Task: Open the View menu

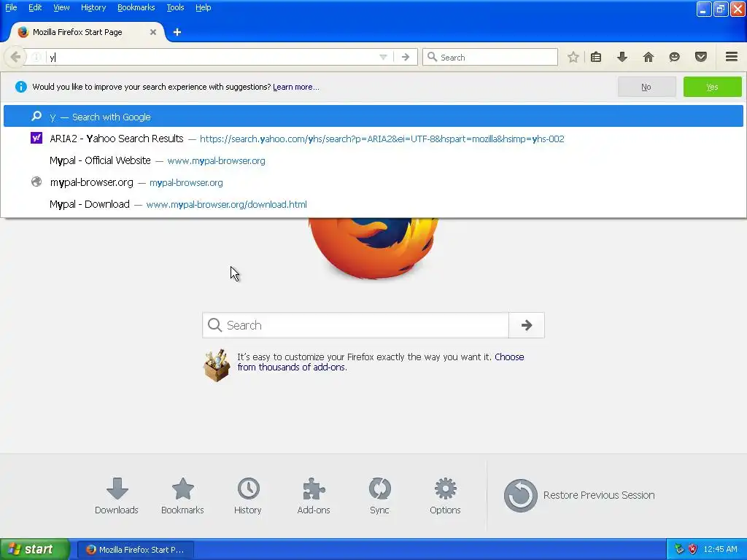Action: (61, 7)
